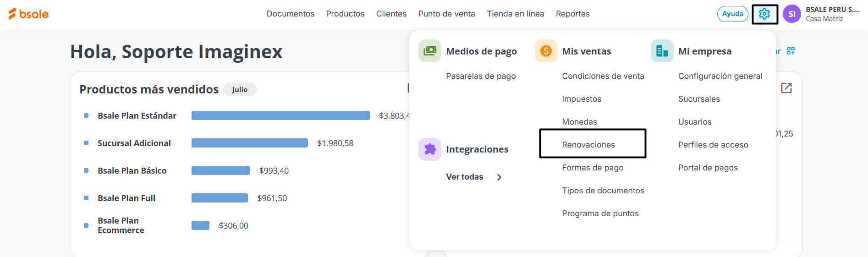
Task: Click the Bsale Plan Ecommerce label
Action: click(121, 225)
